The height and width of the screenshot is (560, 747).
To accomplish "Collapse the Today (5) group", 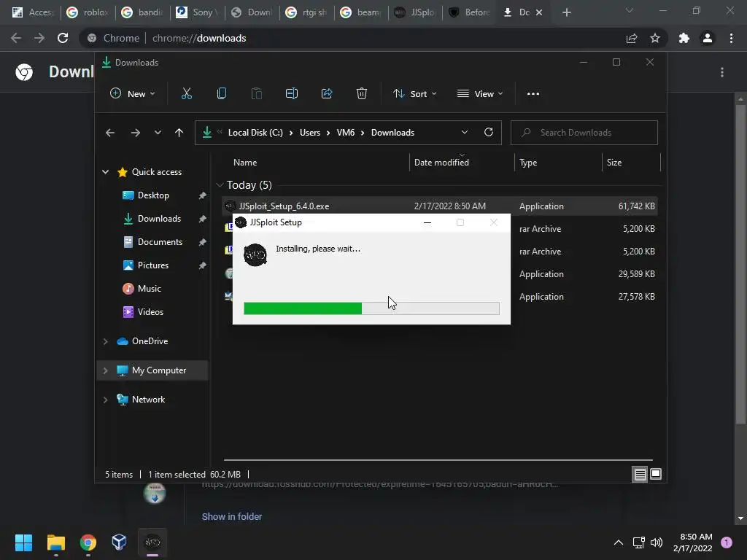I will tap(220, 184).
